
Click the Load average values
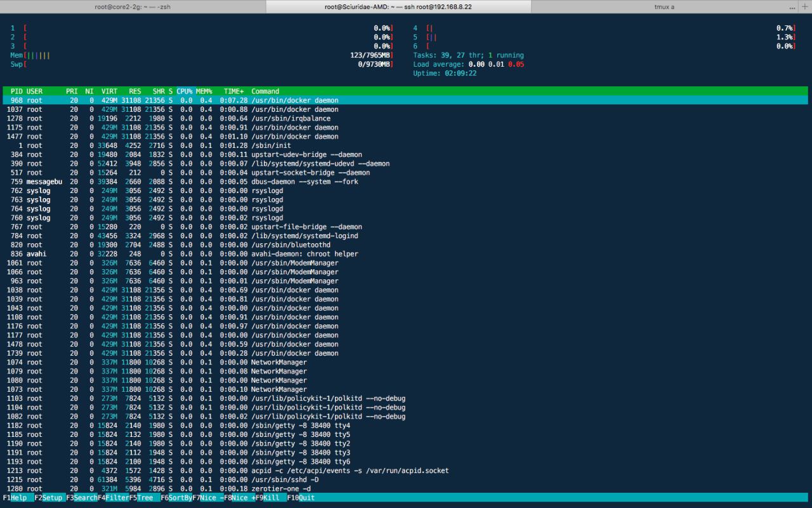[x=496, y=65]
